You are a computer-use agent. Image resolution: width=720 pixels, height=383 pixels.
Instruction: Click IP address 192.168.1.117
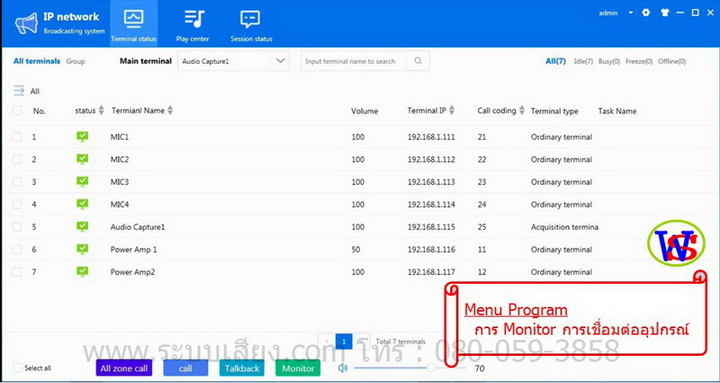point(431,272)
